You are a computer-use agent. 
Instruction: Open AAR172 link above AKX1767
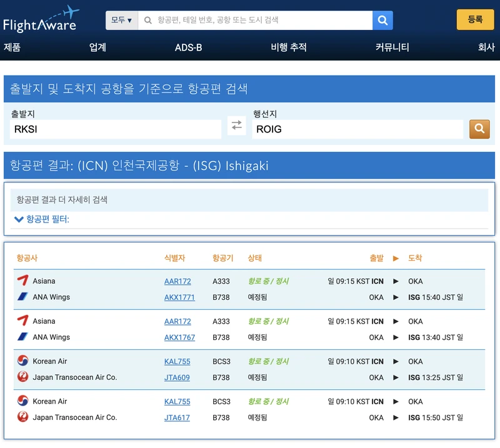(x=177, y=321)
